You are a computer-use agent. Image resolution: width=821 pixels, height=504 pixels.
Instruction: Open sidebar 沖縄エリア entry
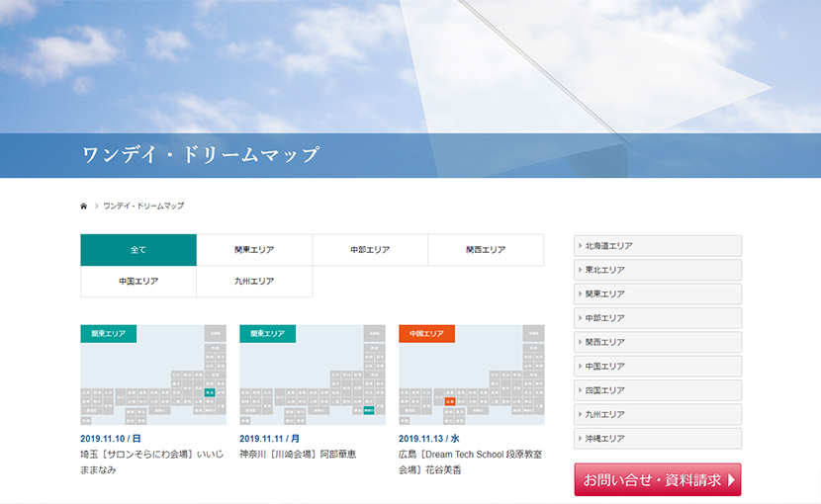pyautogui.click(x=658, y=438)
